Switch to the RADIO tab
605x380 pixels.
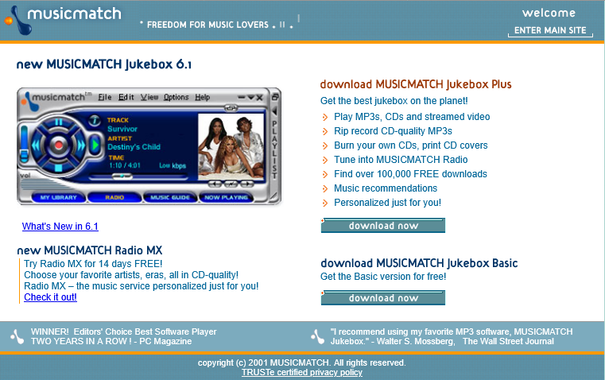click(x=115, y=198)
